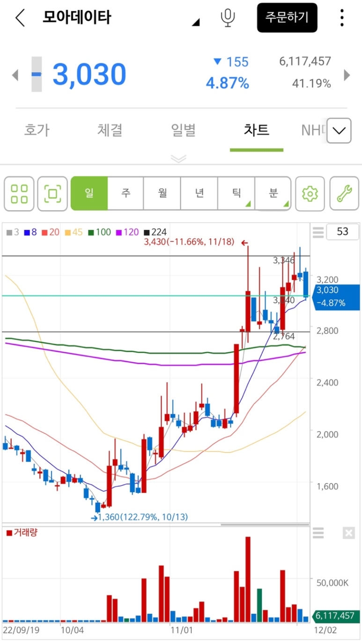Viewport: 362px width, 644px height.
Task: Switch to the 일별 tab
Action: point(184,130)
